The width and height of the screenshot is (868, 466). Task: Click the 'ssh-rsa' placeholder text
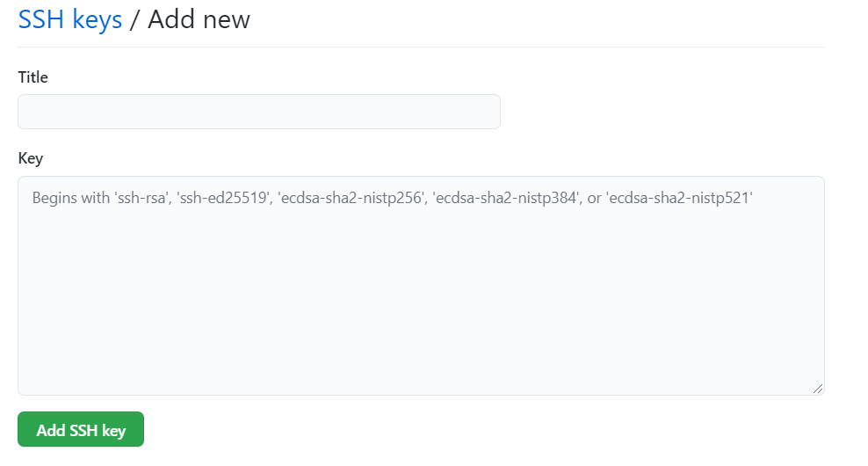click(141, 198)
